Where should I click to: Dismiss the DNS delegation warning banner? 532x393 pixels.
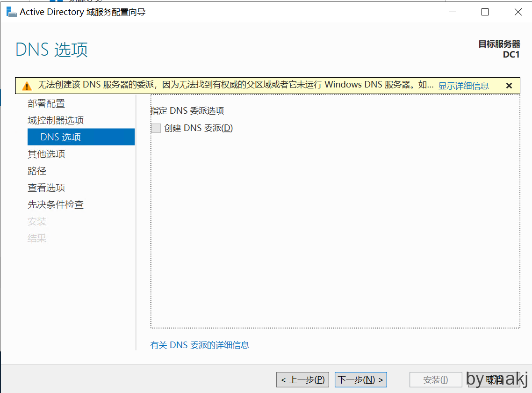click(509, 86)
